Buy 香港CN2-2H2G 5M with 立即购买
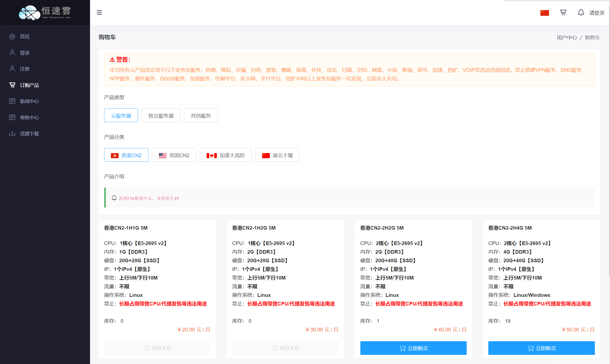This screenshot has height=364, width=610. 413,348
